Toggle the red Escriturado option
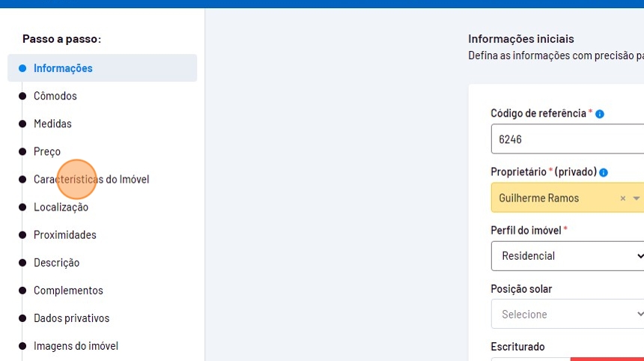Image resolution: width=644 pixels, height=361 pixels. click(607, 359)
